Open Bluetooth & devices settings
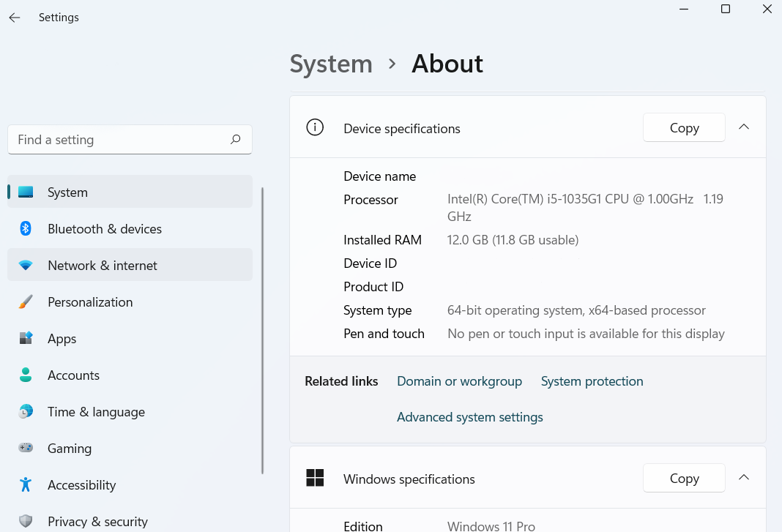The height and width of the screenshot is (532, 782). pyautogui.click(x=130, y=228)
